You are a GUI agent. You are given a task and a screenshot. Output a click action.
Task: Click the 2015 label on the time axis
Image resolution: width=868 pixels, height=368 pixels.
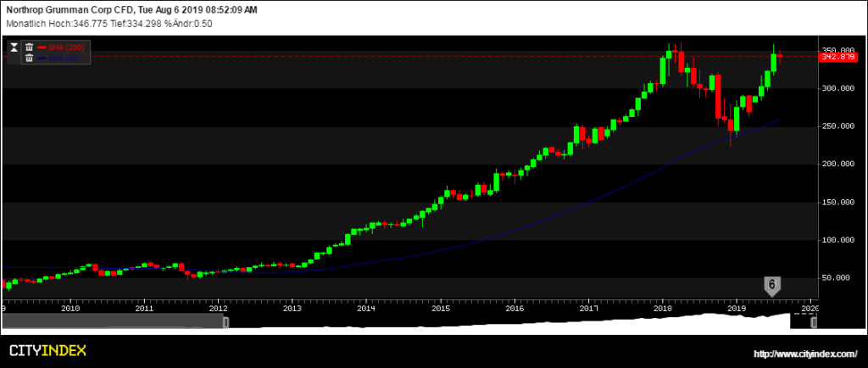click(441, 308)
